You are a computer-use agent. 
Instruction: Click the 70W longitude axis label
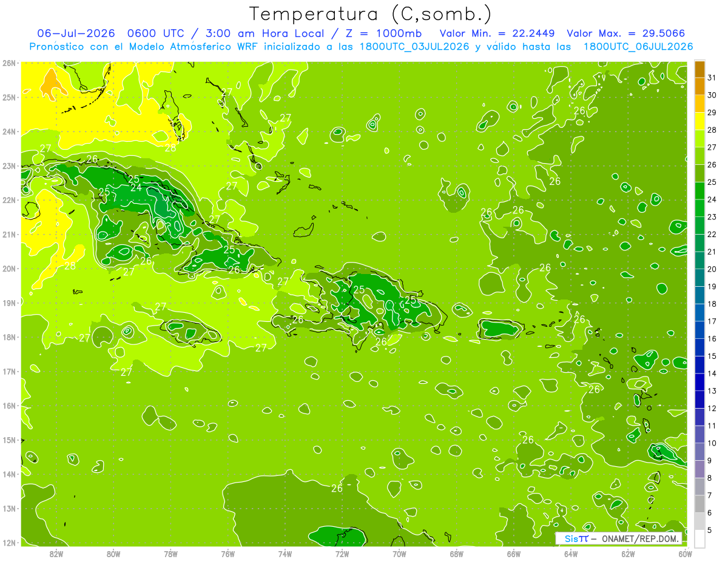[399, 554]
